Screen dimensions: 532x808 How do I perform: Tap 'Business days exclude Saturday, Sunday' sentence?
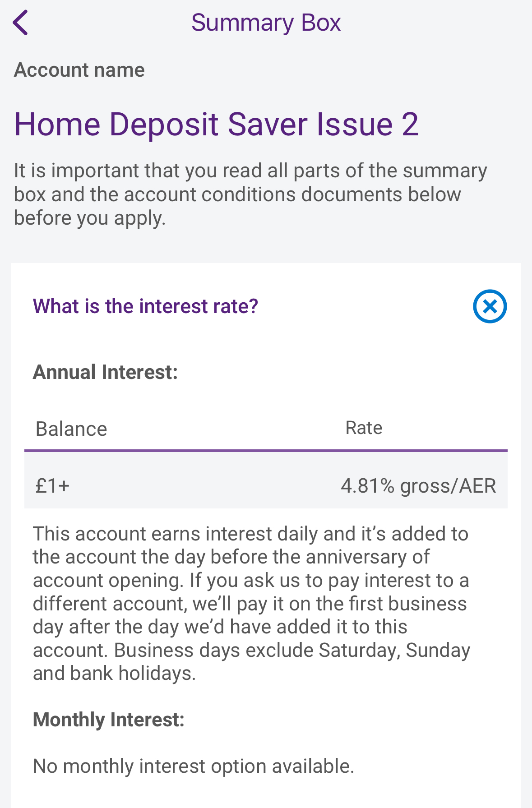292,650
